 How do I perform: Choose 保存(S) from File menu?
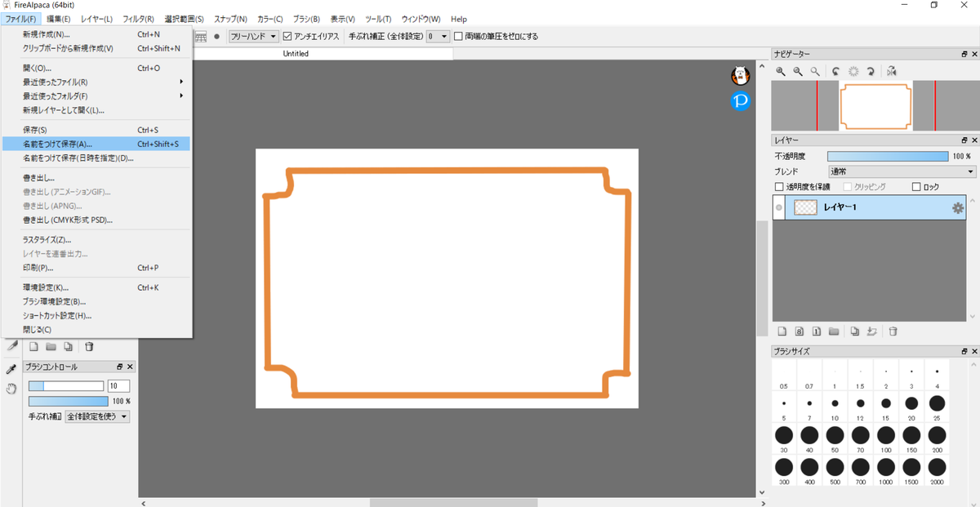96,130
